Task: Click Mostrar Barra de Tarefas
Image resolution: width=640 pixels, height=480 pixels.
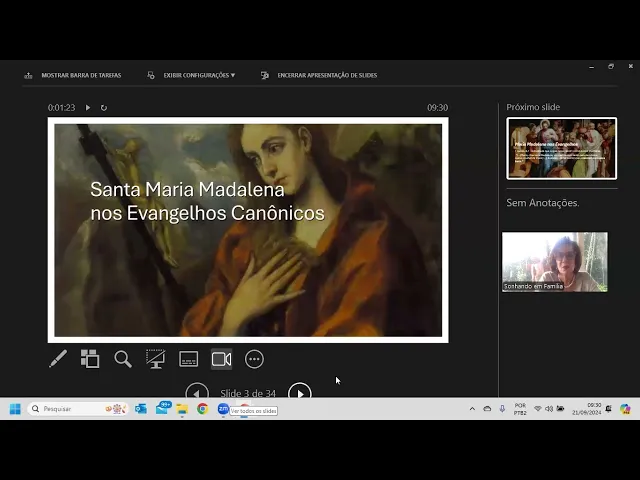Action: [81, 75]
